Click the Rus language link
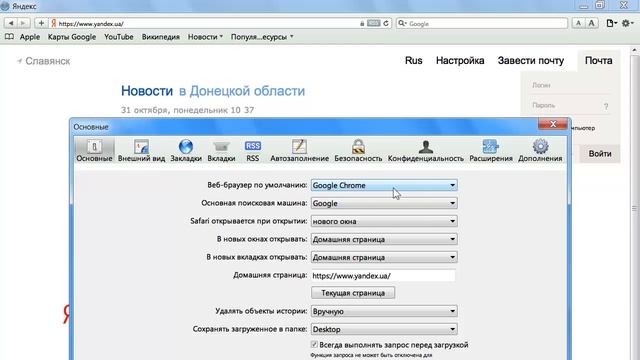 point(413,60)
